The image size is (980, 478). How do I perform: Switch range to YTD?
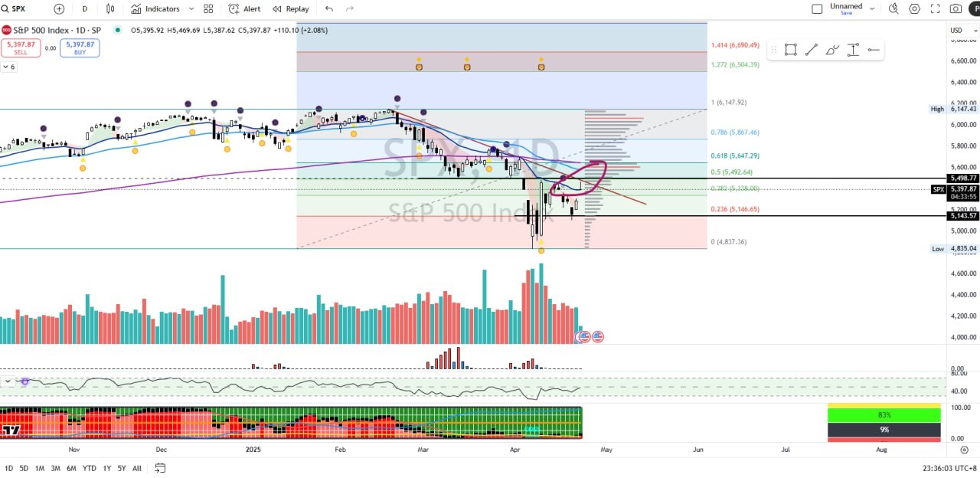coord(90,468)
